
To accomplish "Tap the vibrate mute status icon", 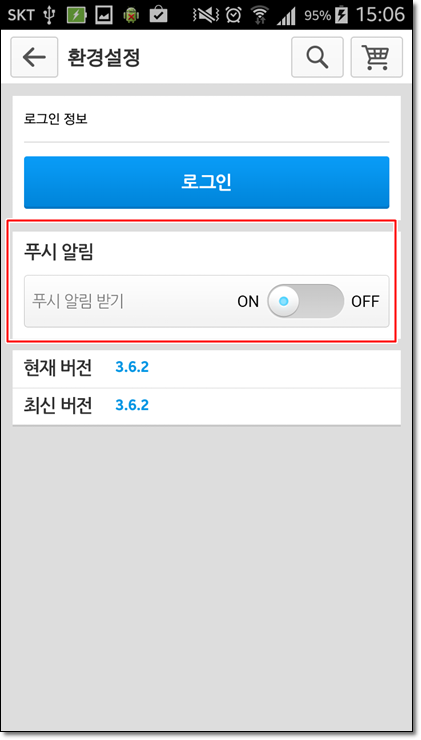I will click(206, 15).
